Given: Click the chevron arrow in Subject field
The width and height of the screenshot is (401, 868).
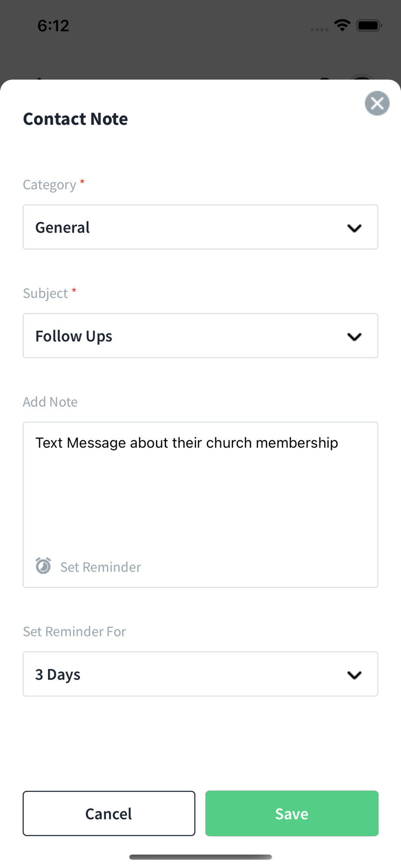Looking at the screenshot, I should [x=354, y=336].
